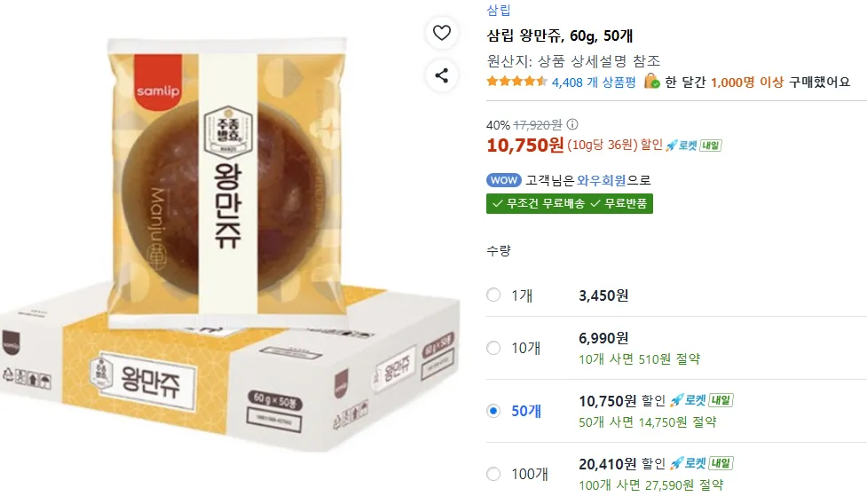Pick the 100개 quantity radio option
The height and width of the screenshot is (504, 867).
[493, 474]
